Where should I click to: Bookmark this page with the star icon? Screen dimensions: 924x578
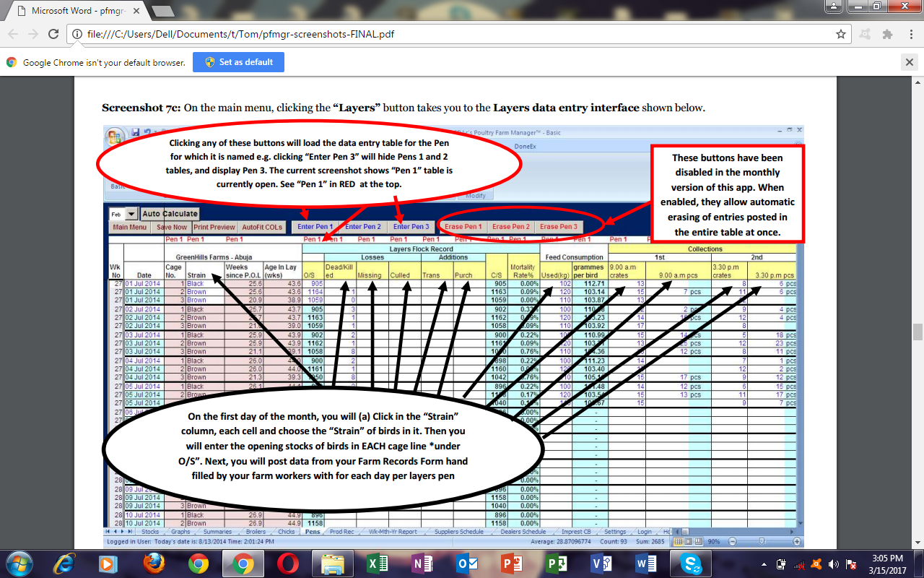[841, 34]
